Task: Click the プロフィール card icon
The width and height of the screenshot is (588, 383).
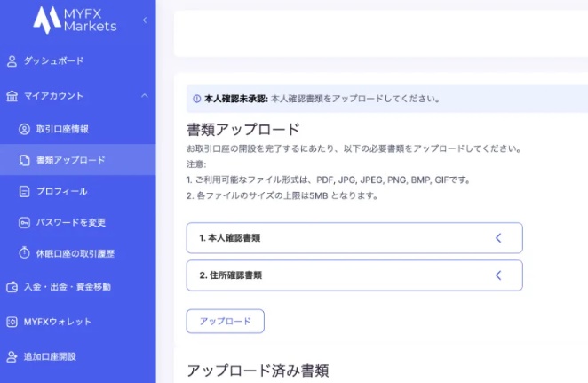Action: point(24,191)
